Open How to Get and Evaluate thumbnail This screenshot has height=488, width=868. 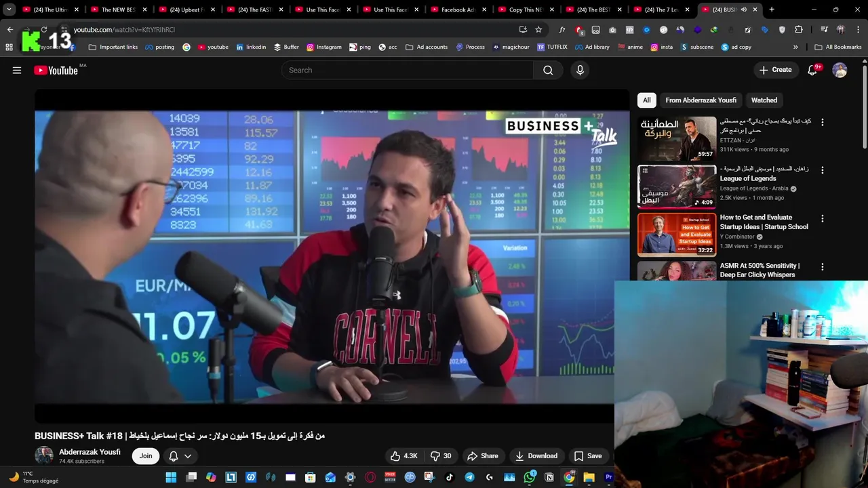677,235
